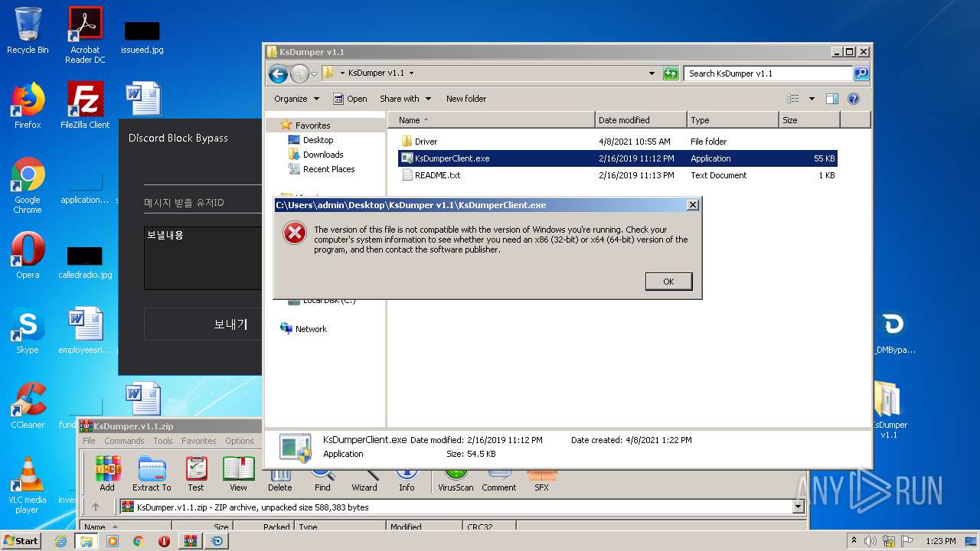
Task: Select issueed.jpg desktop file
Action: click(x=142, y=38)
